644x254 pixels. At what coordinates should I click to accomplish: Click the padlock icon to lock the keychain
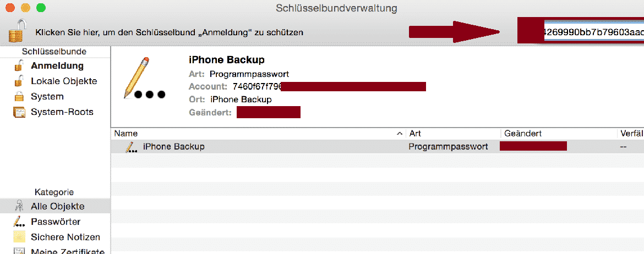pos(17,31)
